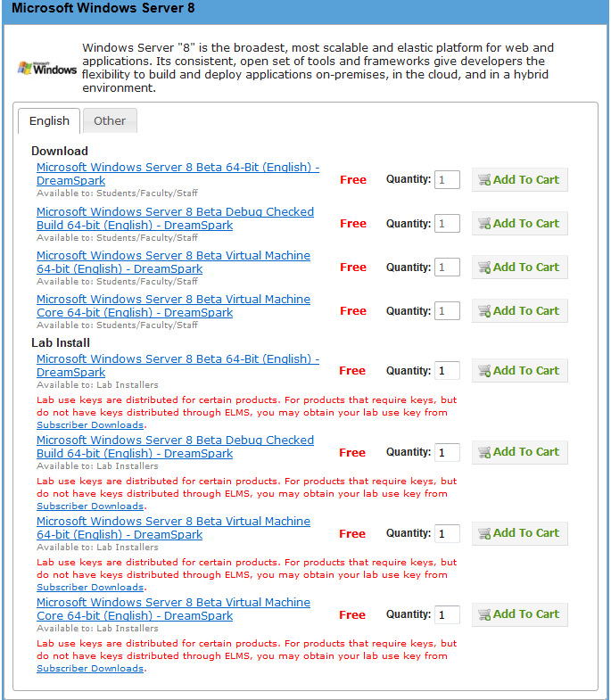Open Download link for Debug Checked Build 64-bit
The height and width of the screenshot is (700, 611).
pyautogui.click(x=175, y=218)
